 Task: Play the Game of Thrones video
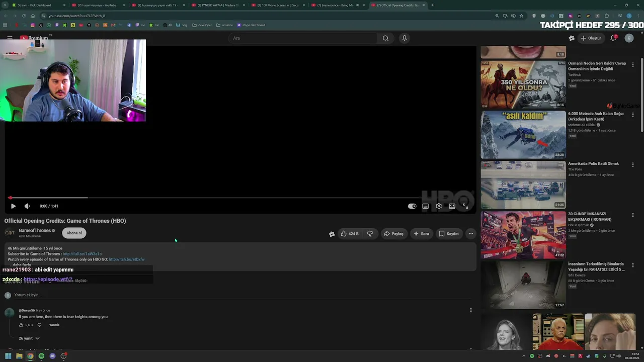(13, 206)
